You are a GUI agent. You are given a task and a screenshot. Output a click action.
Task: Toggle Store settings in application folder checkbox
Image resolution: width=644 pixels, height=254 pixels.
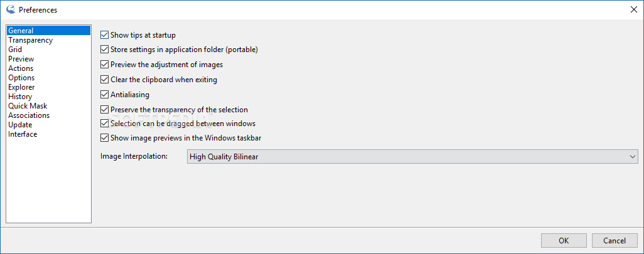[104, 50]
